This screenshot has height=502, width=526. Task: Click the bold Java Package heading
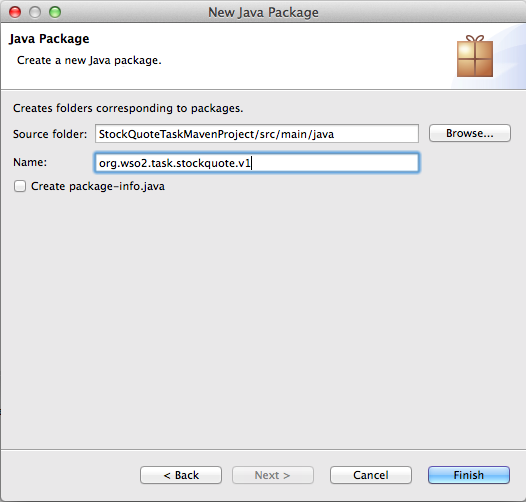click(49, 39)
